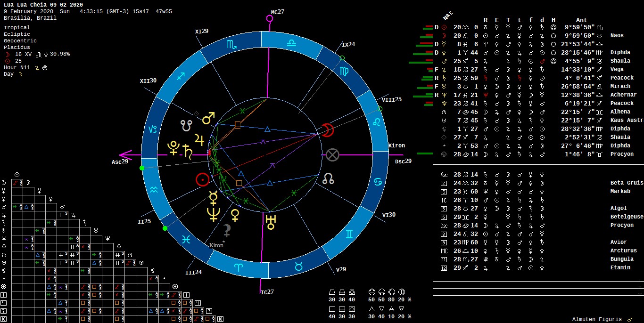
Task: Click the chart title Lua Lua Cheia 09 02 2020
Action: point(43,5)
